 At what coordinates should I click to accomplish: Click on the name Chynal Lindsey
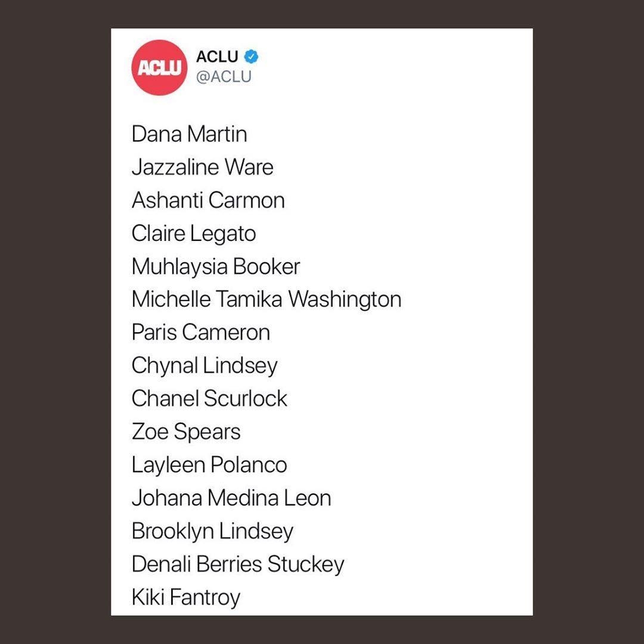coord(205,366)
